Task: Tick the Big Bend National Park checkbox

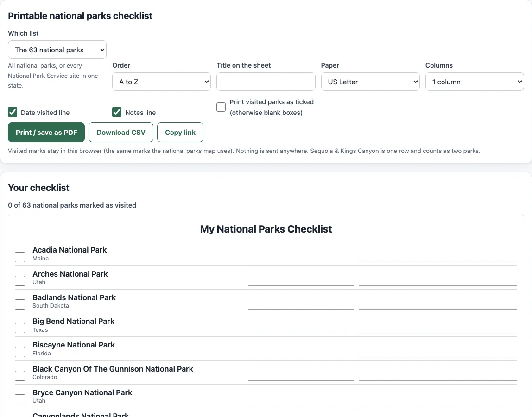Action: click(x=20, y=328)
